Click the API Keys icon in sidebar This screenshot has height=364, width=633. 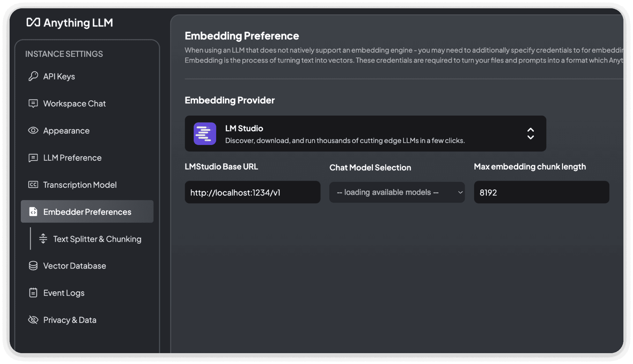tap(34, 76)
